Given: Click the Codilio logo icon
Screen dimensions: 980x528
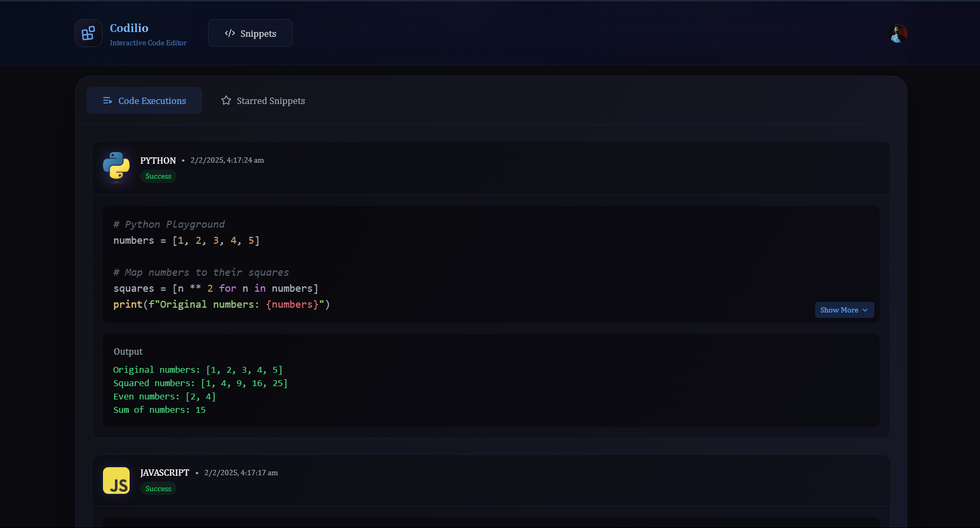Looking at the screenshot, I should 88,33.
